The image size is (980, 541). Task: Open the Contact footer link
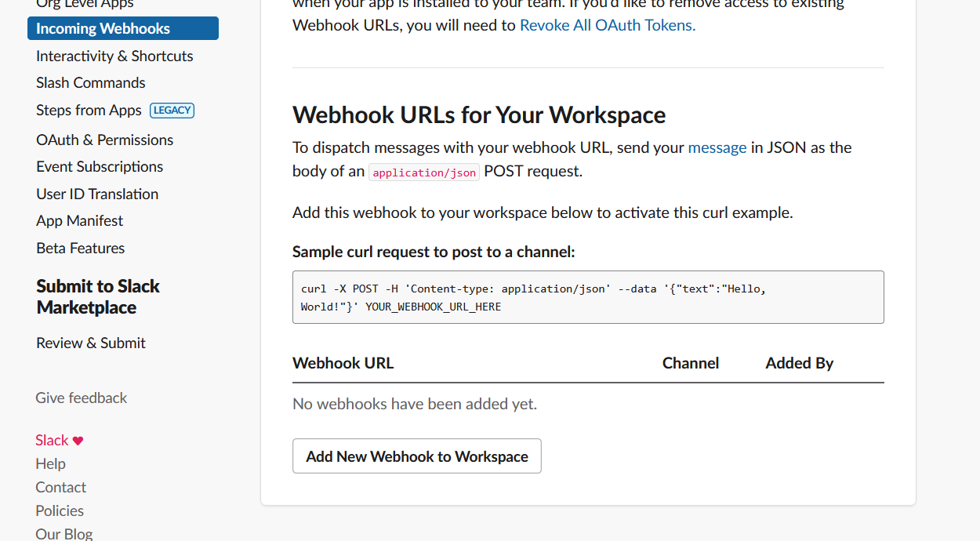(x=60, y=488)
